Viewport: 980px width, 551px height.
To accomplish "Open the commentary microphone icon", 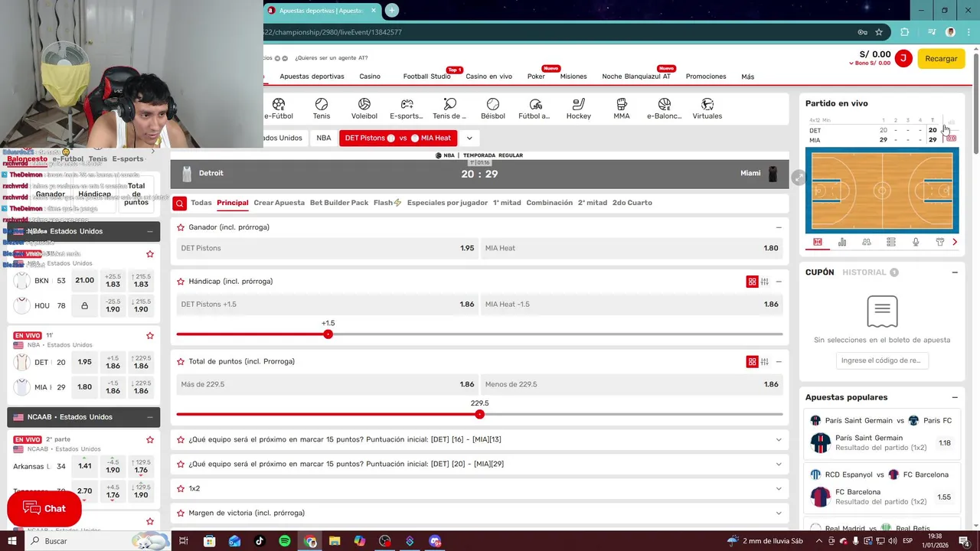I will pos(916,242).
